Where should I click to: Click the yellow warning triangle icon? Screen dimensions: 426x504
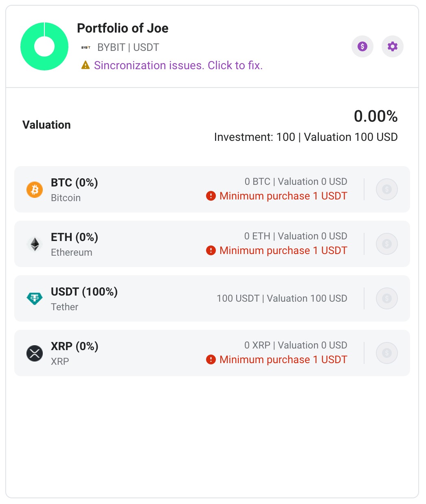pyautogui.click(x=86, y=65)
